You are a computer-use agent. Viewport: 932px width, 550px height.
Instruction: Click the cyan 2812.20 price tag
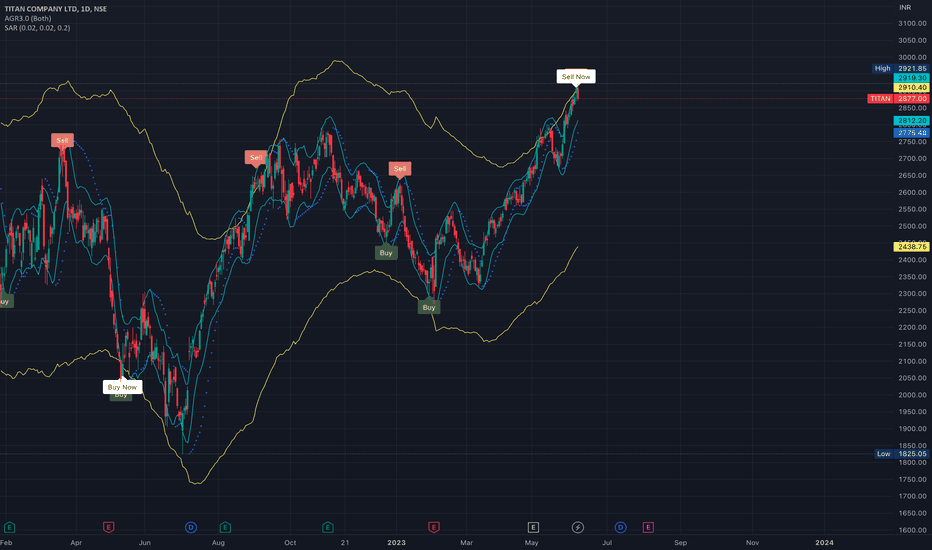(x=912, y=121)
